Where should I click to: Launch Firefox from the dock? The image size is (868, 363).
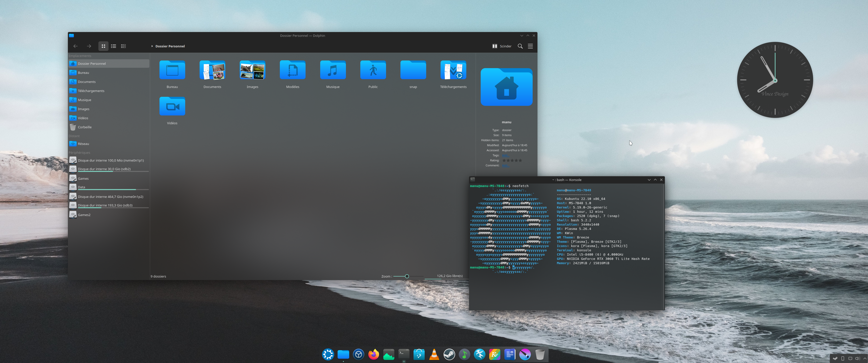pyautogui.click(x=373, y=354)
